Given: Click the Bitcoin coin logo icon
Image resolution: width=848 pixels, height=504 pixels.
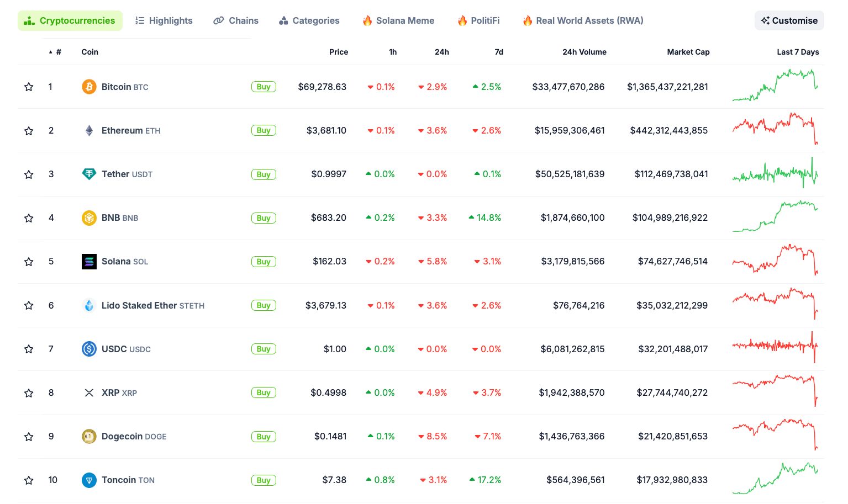Looking at the screenshot, I should pos(89,87).
